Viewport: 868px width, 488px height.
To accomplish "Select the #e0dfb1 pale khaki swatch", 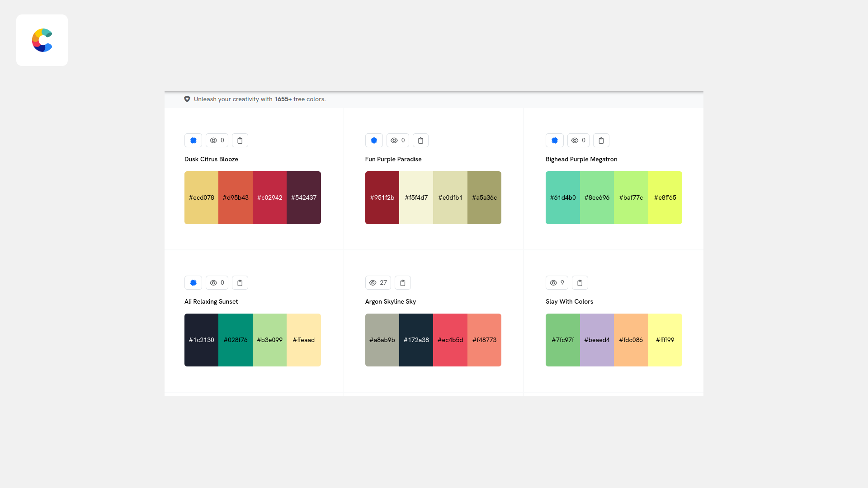I will pos(450,197).
